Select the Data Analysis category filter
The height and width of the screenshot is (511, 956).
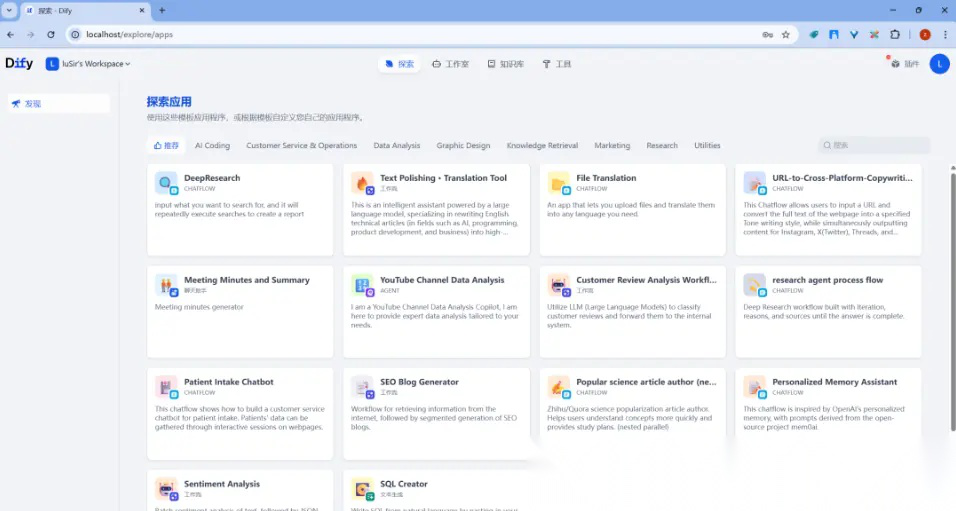pyautogui.click(x=396, y=145)
